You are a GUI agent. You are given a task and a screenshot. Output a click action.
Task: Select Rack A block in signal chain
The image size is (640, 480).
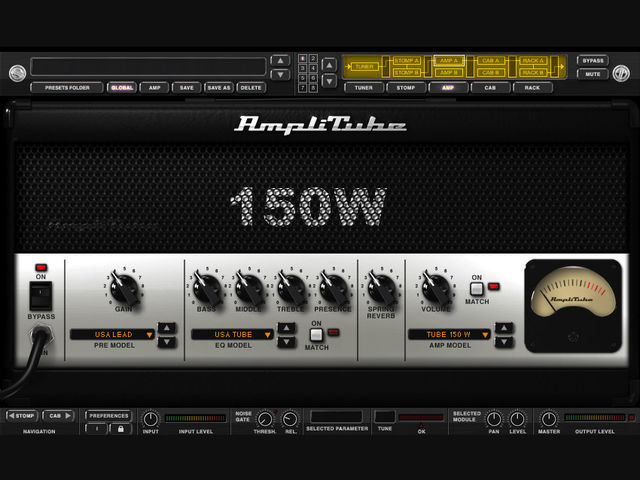533,61
